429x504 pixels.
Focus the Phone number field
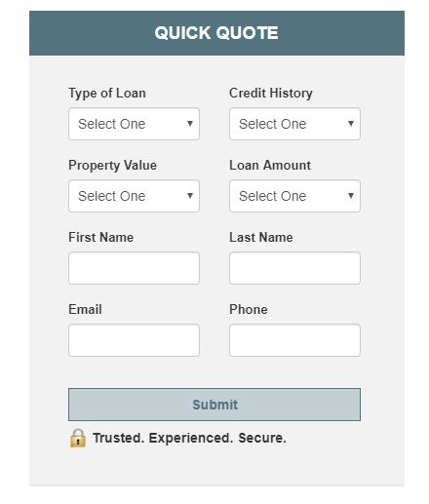point(294,340)
